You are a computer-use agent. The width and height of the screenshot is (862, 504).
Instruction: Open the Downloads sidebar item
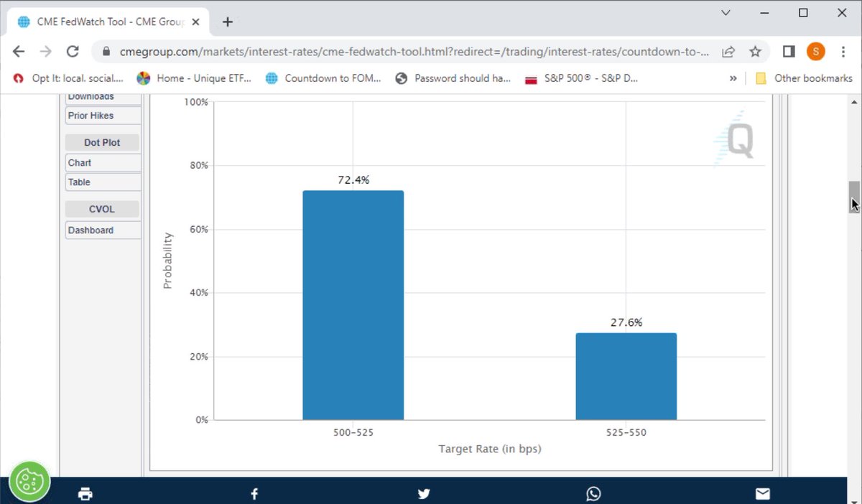(x=103, y=97)
